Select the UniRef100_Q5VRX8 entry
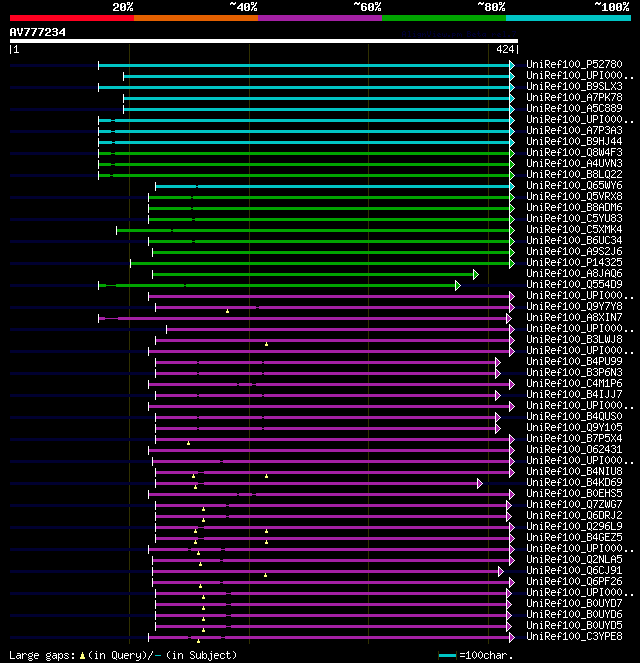The height and width of the screenshot is (663, 640). coord(574,196)
